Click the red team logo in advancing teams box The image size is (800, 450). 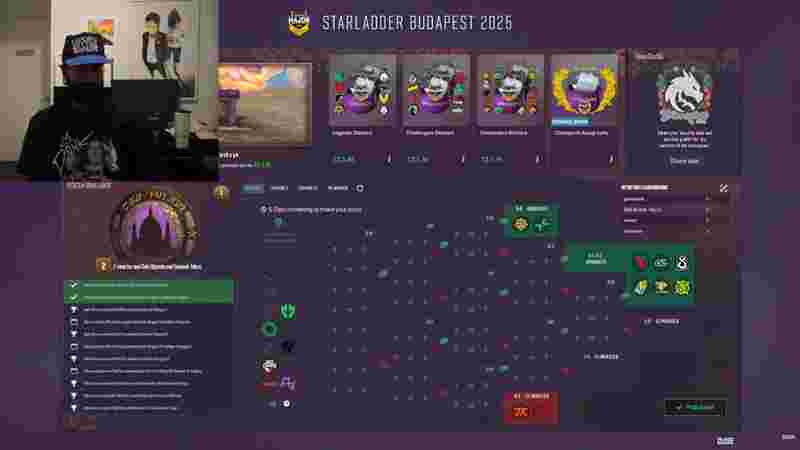pos(640,263)
